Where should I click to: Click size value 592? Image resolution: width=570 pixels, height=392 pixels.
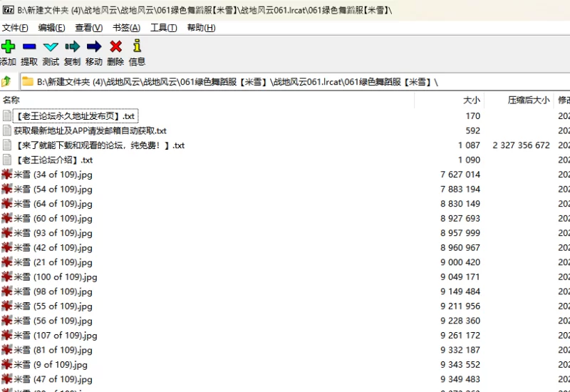[473, 130]
